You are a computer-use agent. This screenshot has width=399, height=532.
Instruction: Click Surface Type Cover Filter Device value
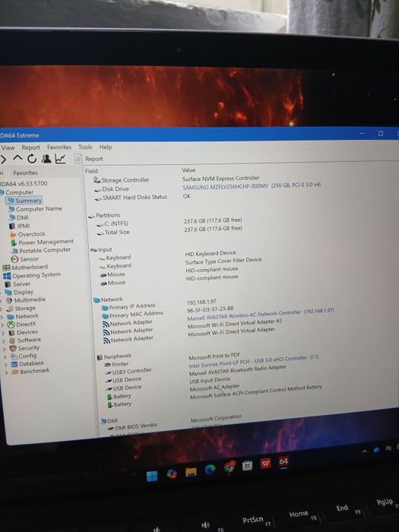click(223, 261)
